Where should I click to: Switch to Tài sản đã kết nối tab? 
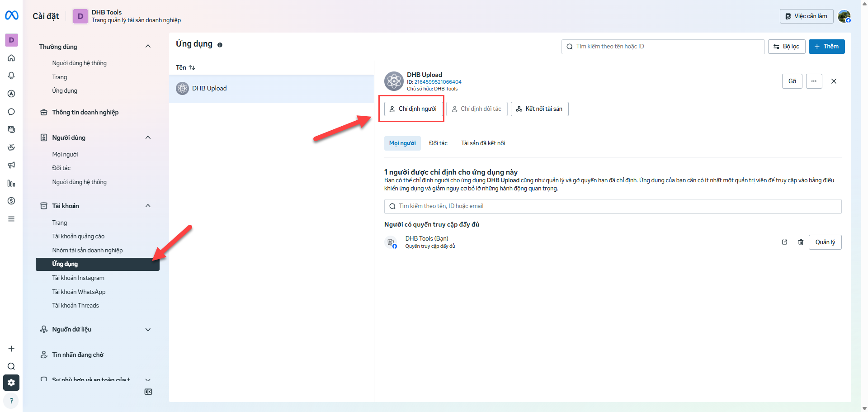[x=483, y=143]
